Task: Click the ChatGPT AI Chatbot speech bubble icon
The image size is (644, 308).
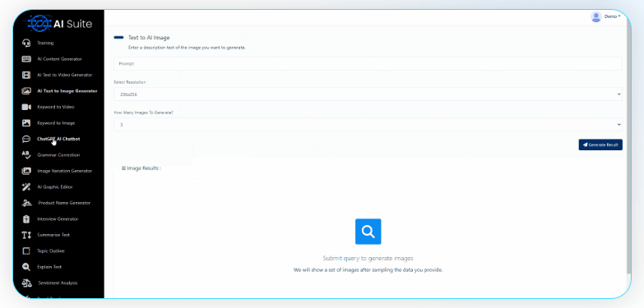Action: pyautogui.click(x=26, y=139)
